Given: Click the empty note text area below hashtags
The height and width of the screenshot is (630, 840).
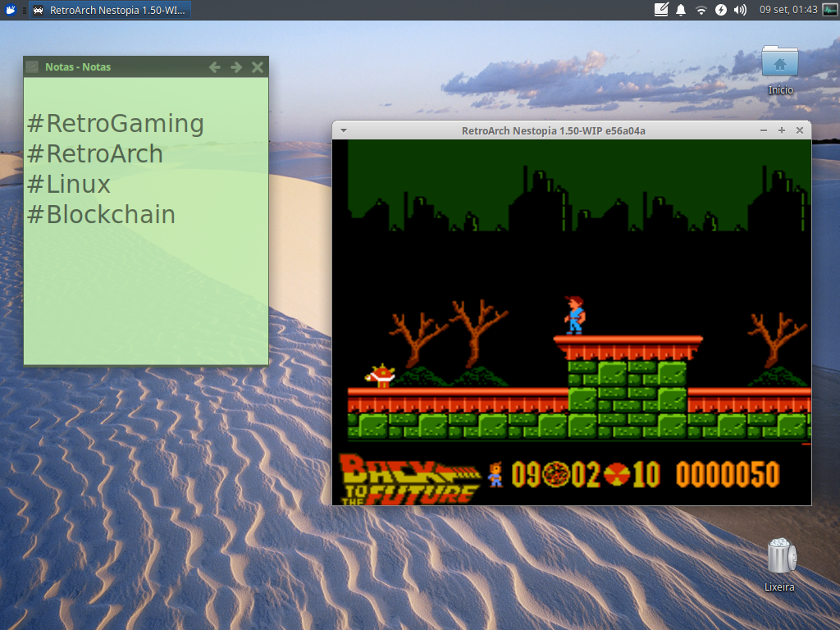Looking at the screenshot, I should point(146,294).
